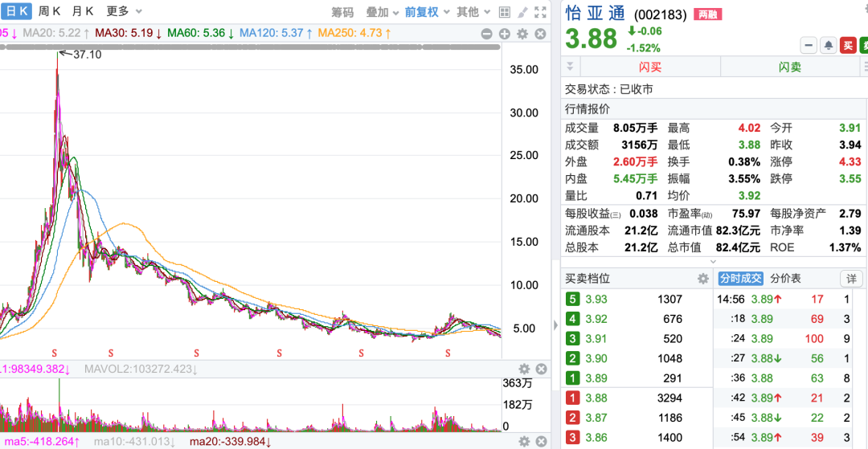This screenshot has height=449, width=868.
Task: Click the double-arrow expander left of 闪买
Action: click(570, 67)
